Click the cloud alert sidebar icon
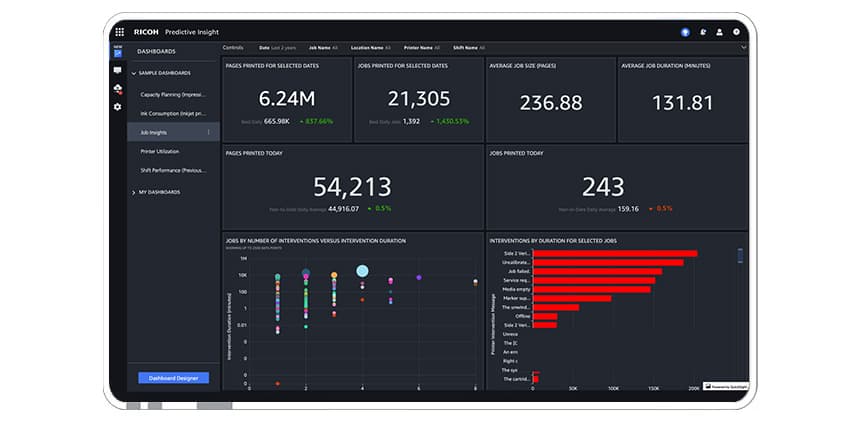 tap(117, 89)
